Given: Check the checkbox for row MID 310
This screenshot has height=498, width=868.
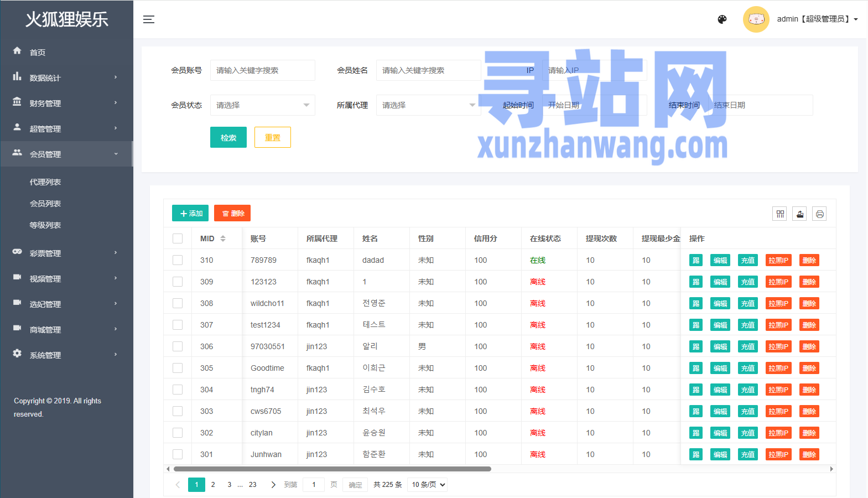Looking at the screenshot, I should [178, 260].
